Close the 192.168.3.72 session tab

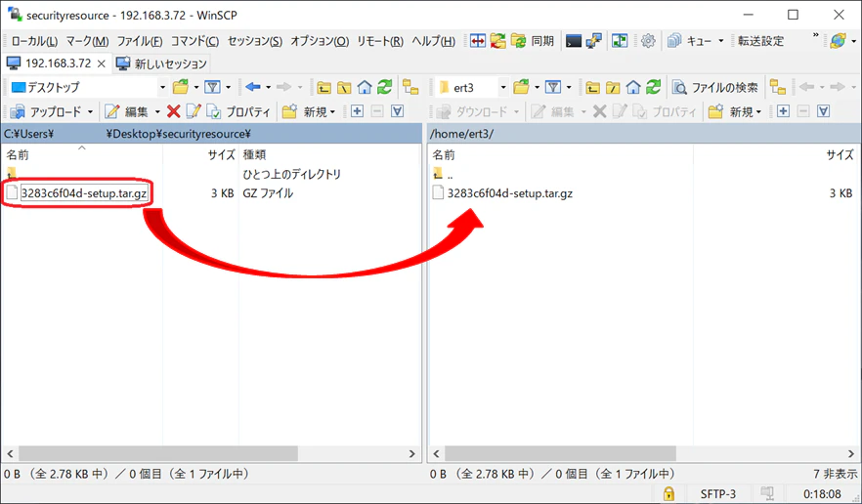(102, 63)
